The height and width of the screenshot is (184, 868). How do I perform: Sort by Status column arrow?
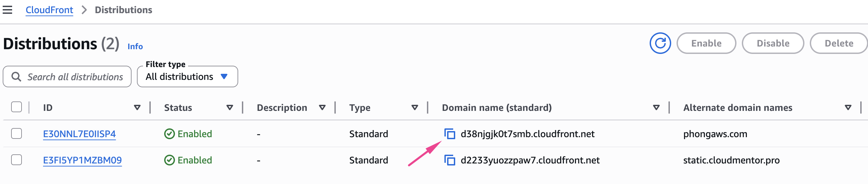[x=230, y=108]
